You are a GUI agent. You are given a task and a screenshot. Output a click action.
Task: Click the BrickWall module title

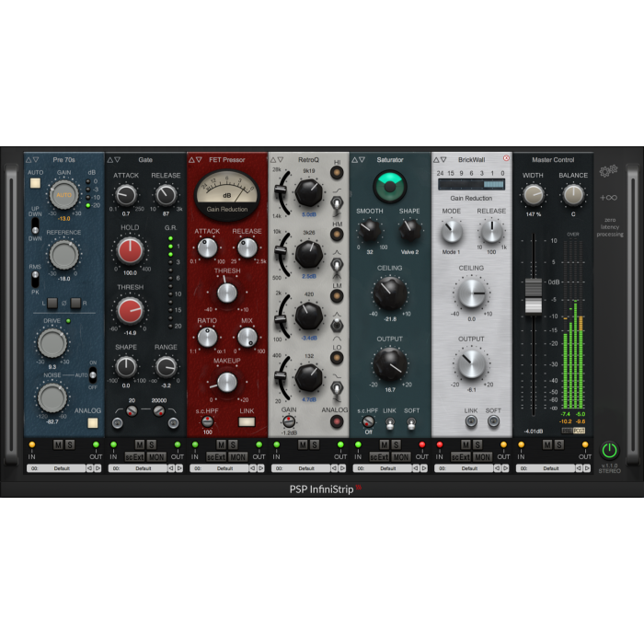coord(471,160)
